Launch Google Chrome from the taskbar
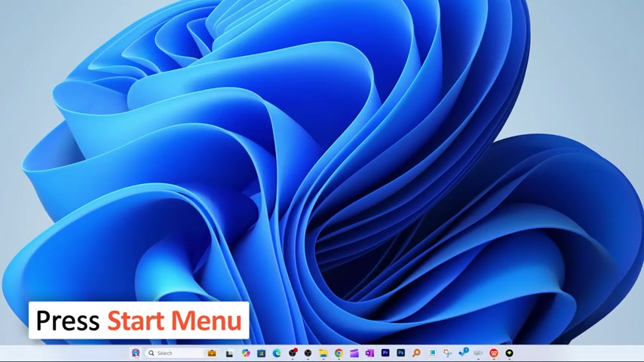 tap(339, 353)
